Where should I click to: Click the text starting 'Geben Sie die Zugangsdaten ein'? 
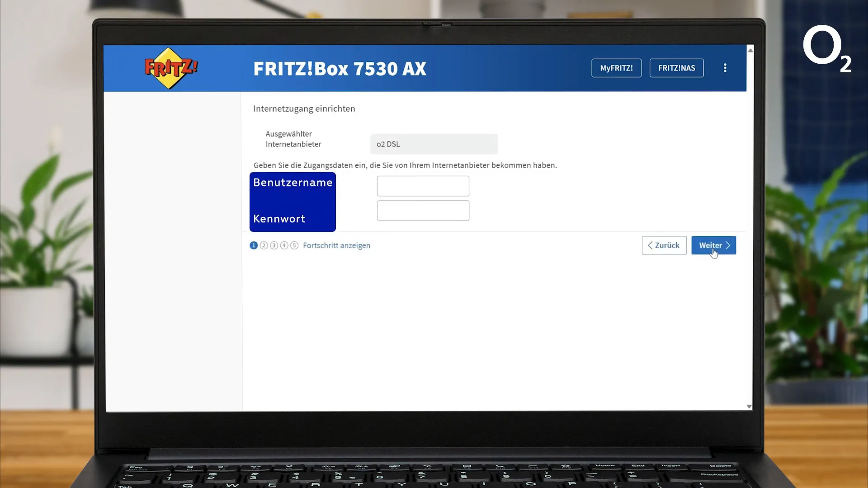405,165
